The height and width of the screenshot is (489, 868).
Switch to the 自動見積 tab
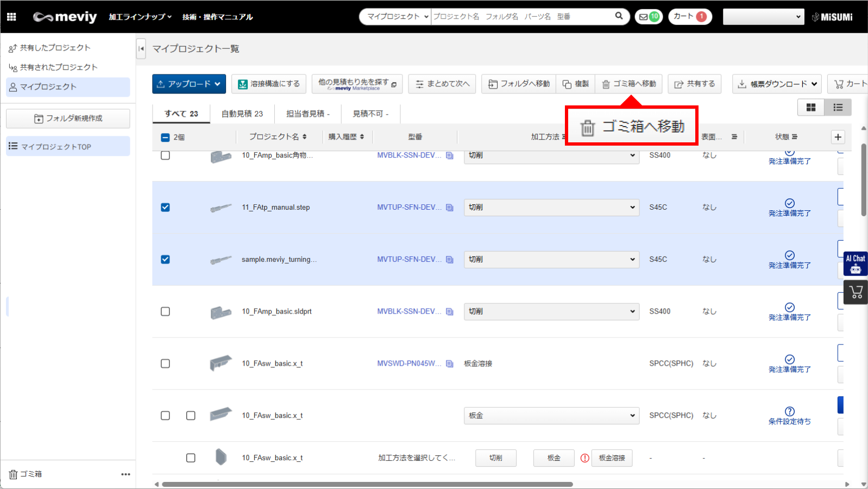tap(242, 114)
